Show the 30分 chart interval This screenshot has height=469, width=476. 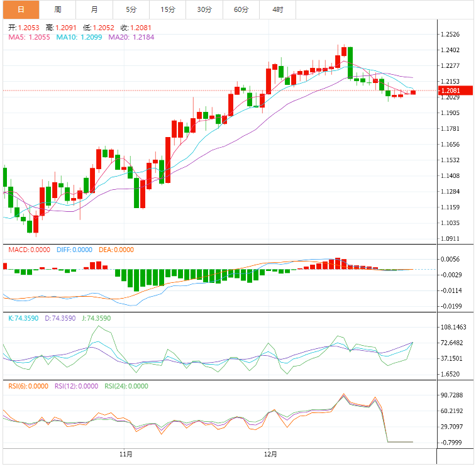(204, 9)
